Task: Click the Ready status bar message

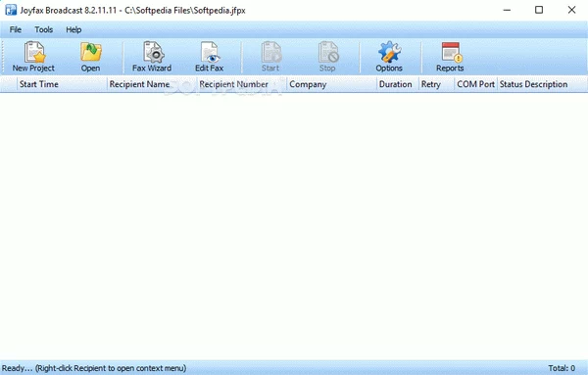Action: pyautogui.click(x=94, y=368)
